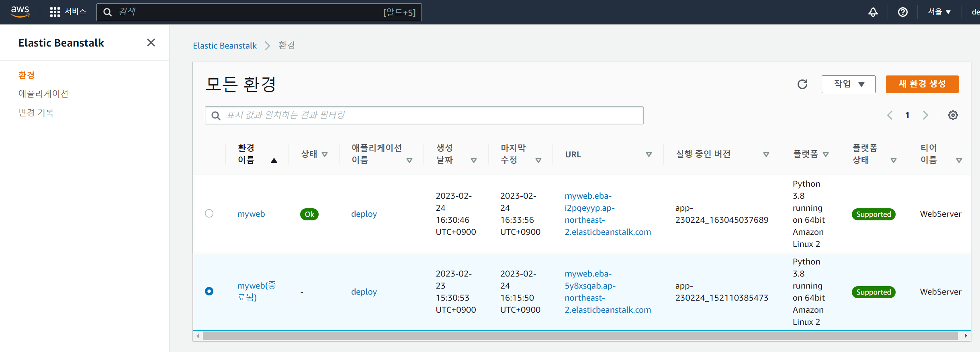This screenshot has width=980, height=352.
Task: Click 서비스 menu label
Action: [x=76, y=12]
